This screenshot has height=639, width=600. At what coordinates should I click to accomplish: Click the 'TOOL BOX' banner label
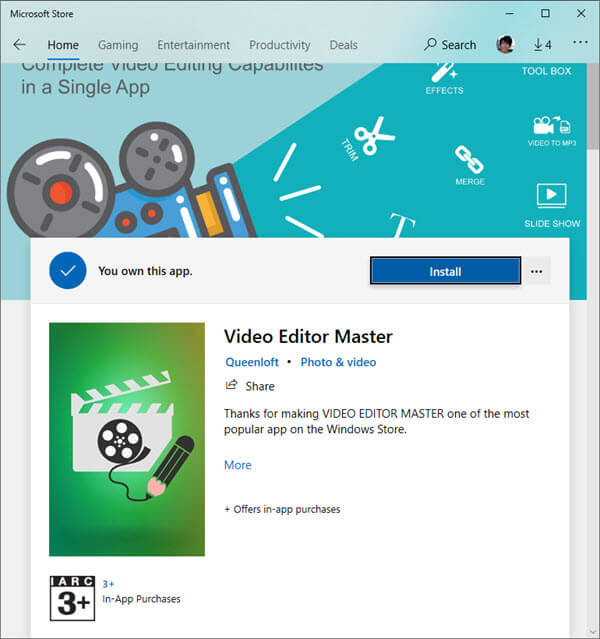pos(546,71)
